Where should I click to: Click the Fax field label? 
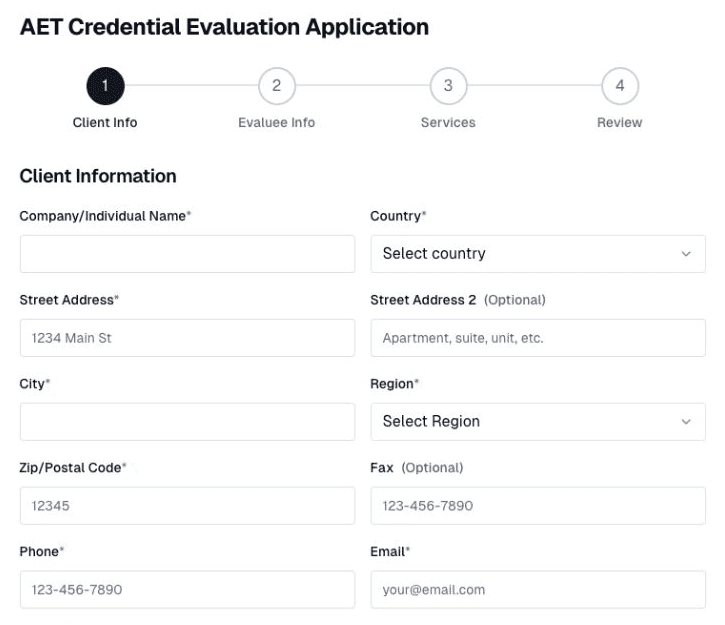tap(382, 468)
